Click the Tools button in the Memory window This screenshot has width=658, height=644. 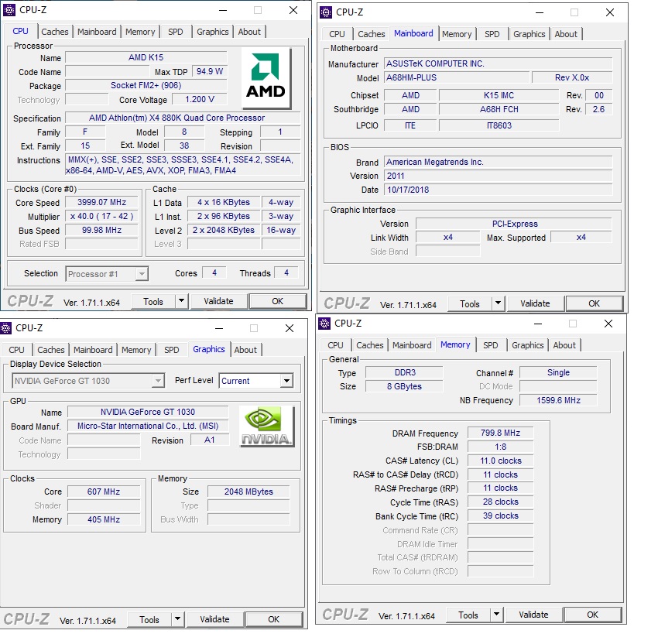click(468, 615)
